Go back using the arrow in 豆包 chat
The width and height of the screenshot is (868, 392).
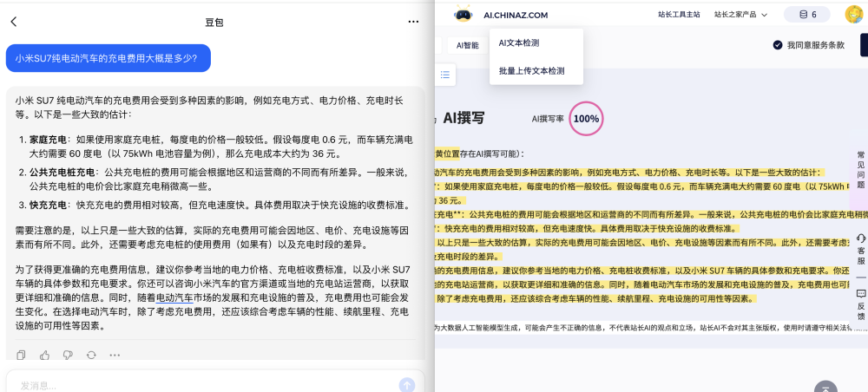click(x=14, y=22)
